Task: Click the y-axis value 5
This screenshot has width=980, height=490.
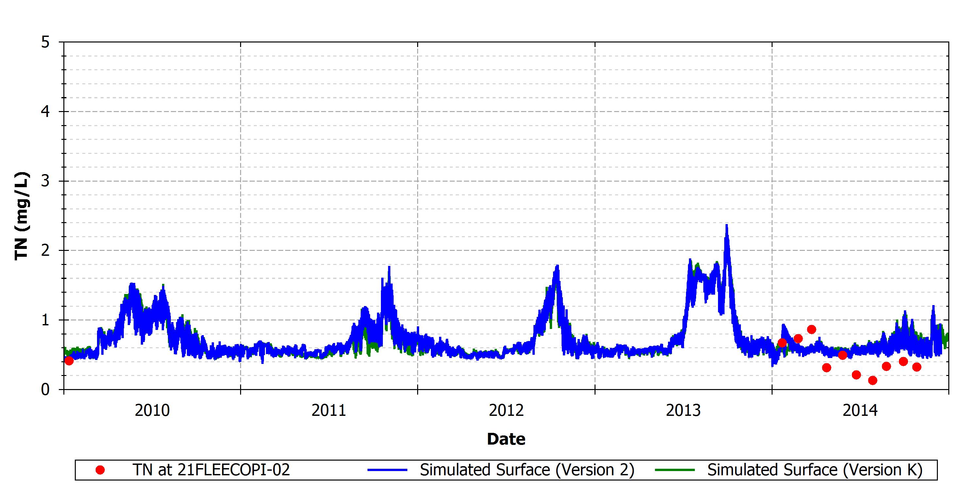Action: [x=46, y=42]
